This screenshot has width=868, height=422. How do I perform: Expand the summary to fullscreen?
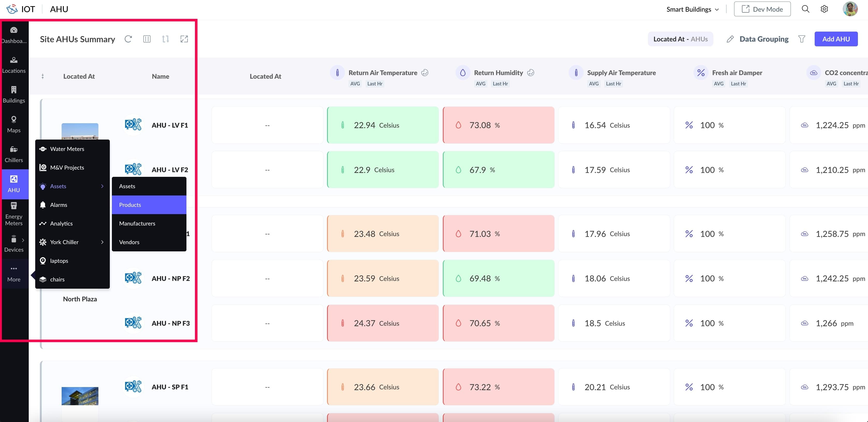[184, 39]
